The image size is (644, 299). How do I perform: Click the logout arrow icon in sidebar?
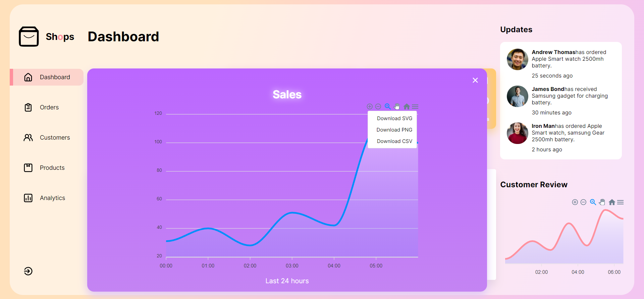pyautogui.click(x=28, y=271)
